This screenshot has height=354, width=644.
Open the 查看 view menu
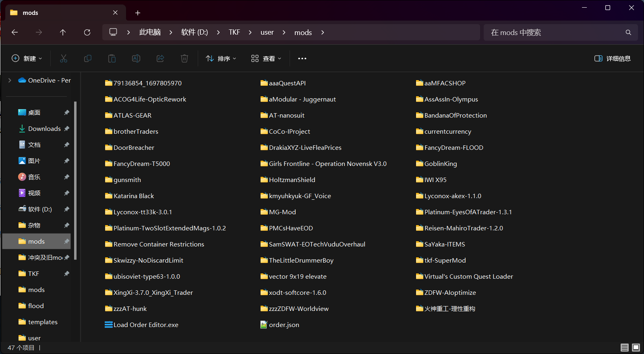pos(266,59)
